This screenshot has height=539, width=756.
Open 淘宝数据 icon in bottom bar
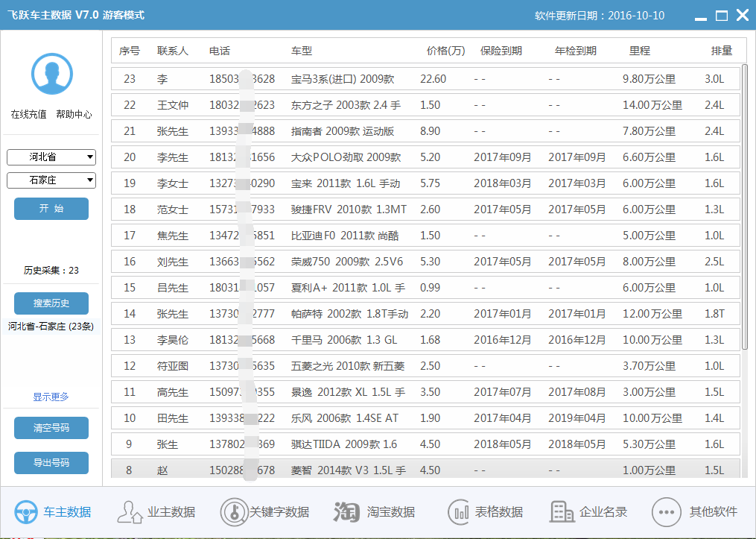pos(346,512)
